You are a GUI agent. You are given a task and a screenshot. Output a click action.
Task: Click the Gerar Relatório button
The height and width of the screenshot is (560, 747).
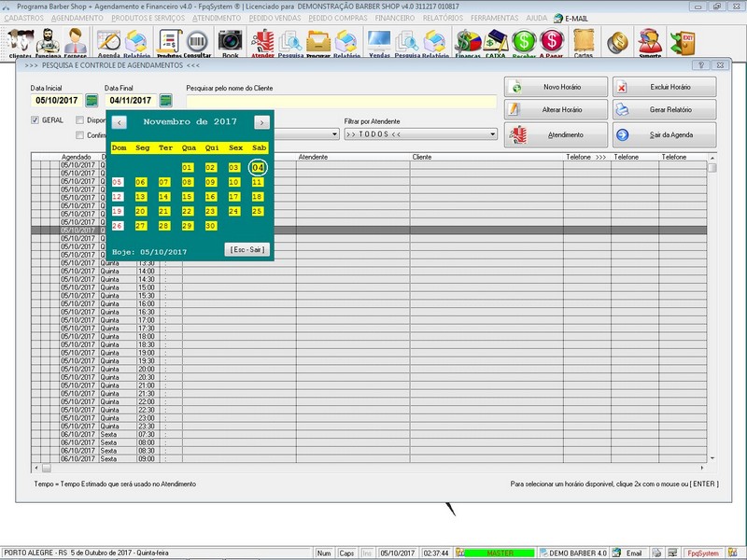[665, 109]
